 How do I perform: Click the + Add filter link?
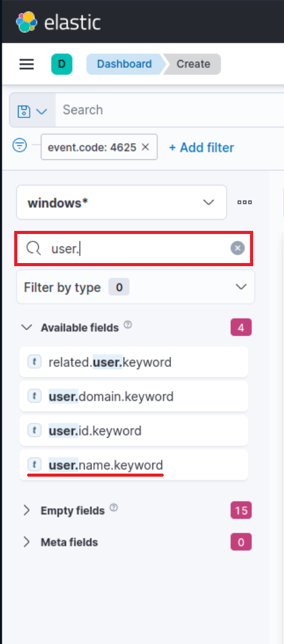pyautogui.click(x=201, y=148)
